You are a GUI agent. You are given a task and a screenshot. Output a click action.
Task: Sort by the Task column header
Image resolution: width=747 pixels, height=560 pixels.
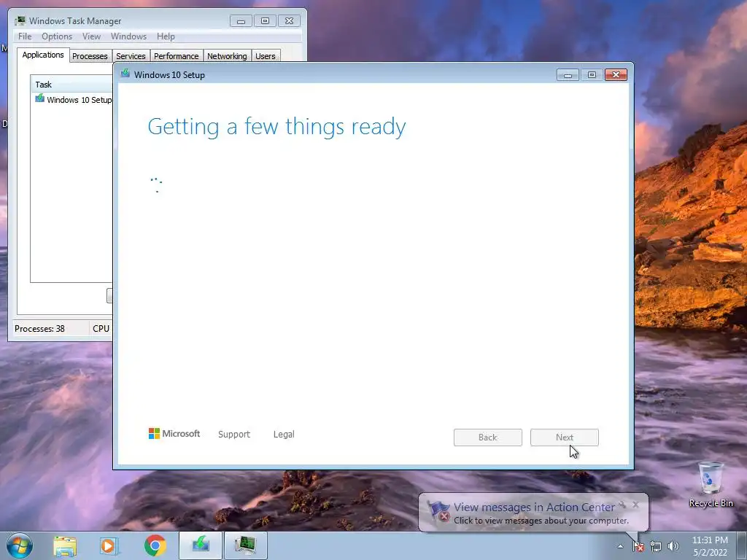click(72, 85)
